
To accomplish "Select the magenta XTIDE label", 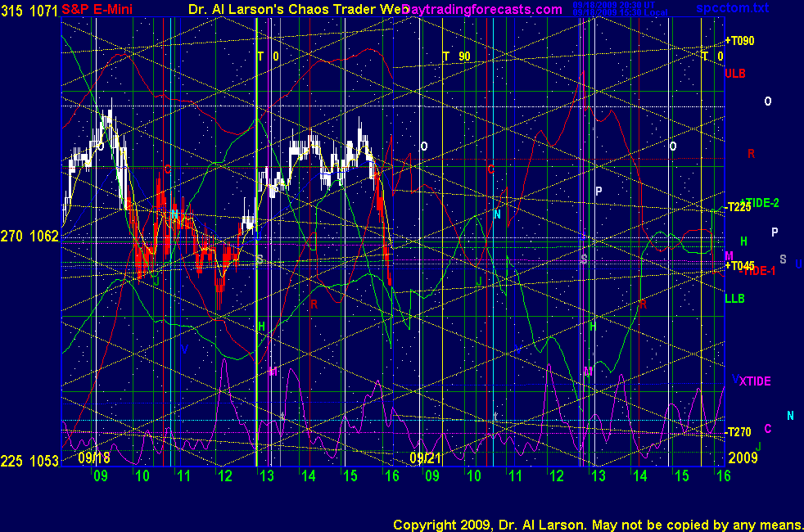I will point(755,381).
